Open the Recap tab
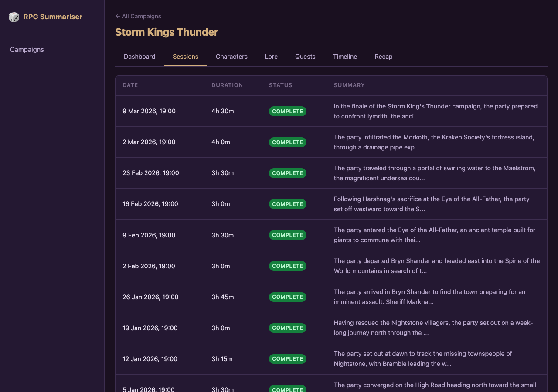 [x=384, y=57]
